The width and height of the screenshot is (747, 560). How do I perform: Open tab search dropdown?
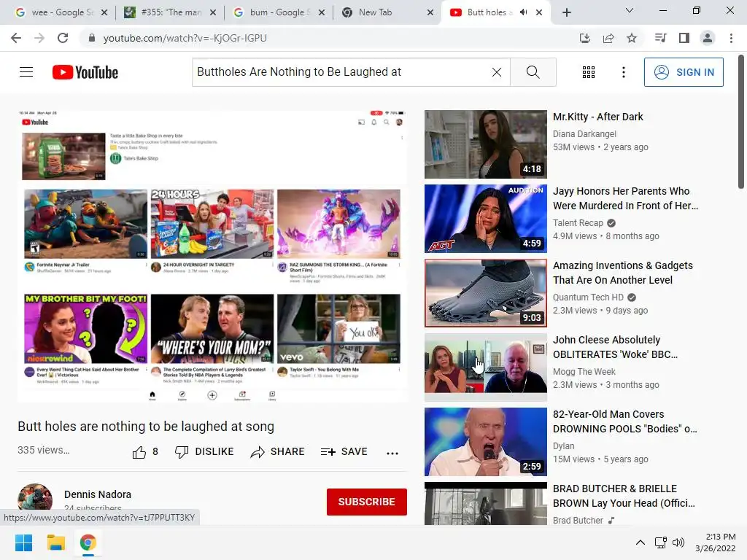point(630,10)
